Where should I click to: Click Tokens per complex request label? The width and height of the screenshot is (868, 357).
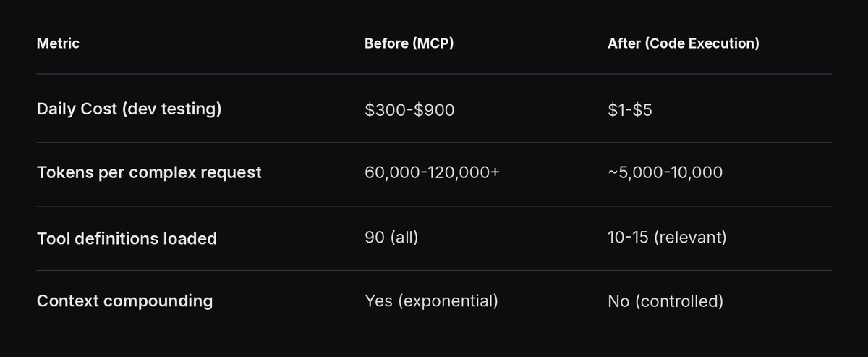click(149, 172)
